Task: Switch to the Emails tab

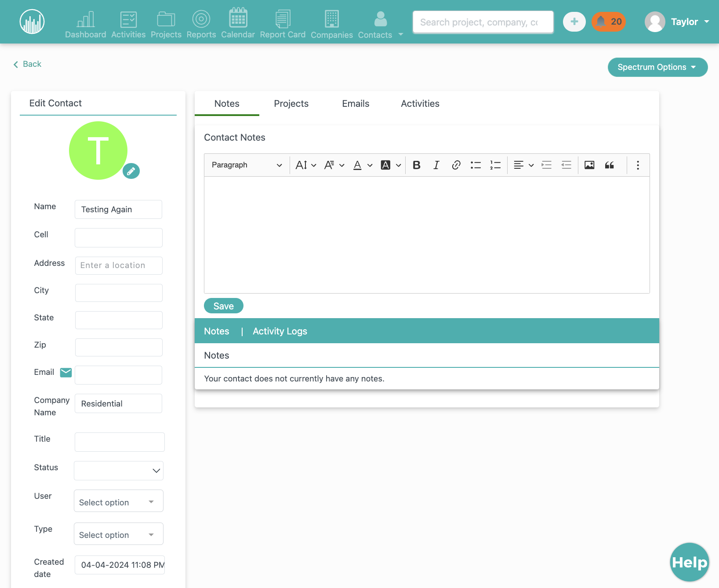Action: [x=356, y=104]
